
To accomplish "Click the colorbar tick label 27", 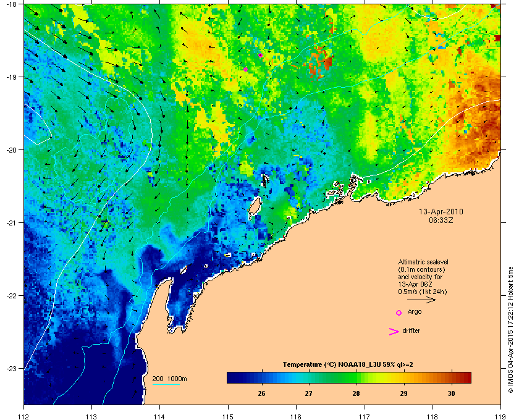I will coord(308,393).
